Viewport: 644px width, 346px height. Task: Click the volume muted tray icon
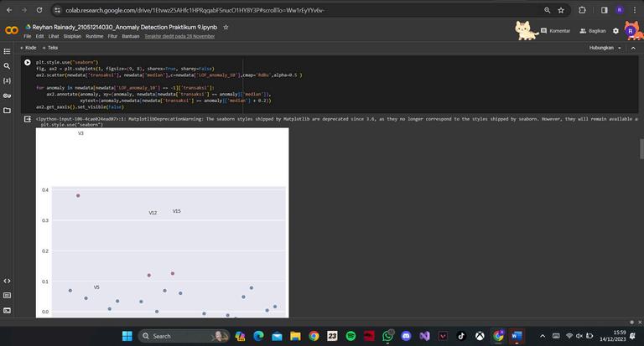click(579, 336)
